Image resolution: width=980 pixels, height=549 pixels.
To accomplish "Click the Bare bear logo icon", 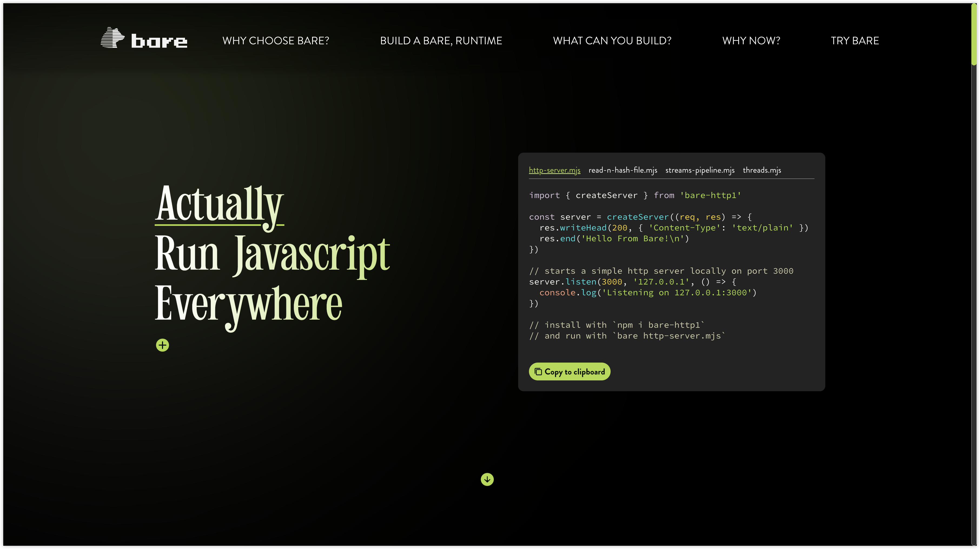I will click(112, 38).
